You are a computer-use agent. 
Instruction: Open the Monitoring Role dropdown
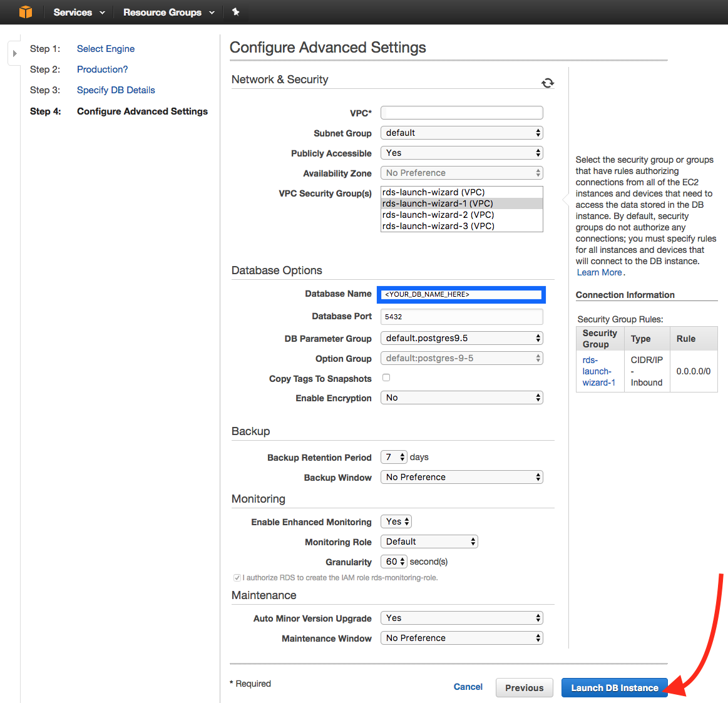click(429, 541)
